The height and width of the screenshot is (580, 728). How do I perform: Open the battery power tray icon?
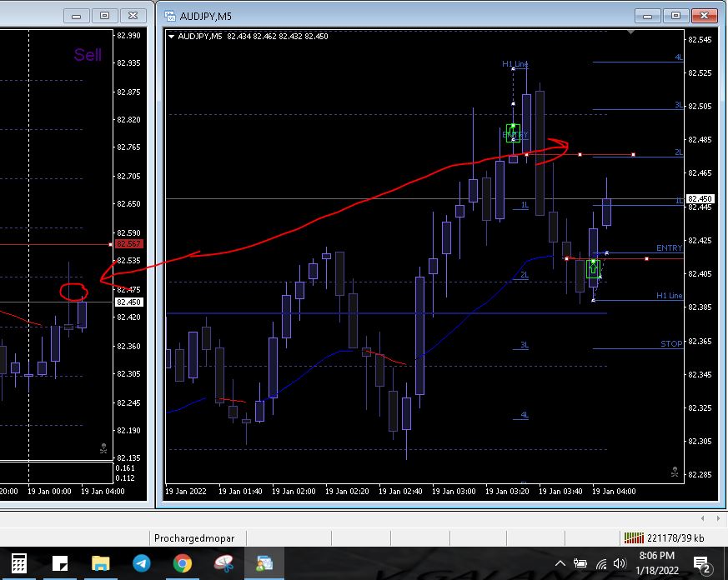coord(580,563)
